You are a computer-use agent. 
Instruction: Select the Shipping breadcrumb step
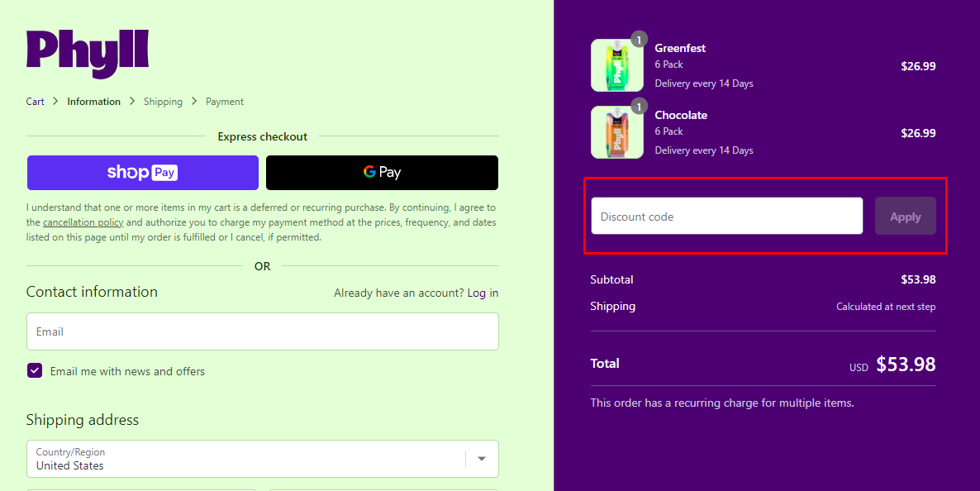163,102
